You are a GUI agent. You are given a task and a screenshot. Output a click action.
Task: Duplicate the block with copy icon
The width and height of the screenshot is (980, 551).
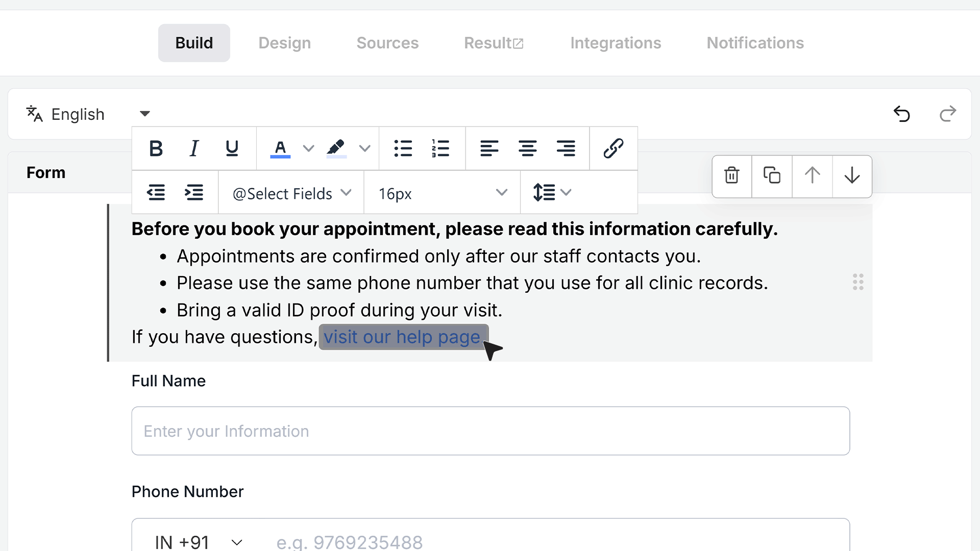click(772, 176)
